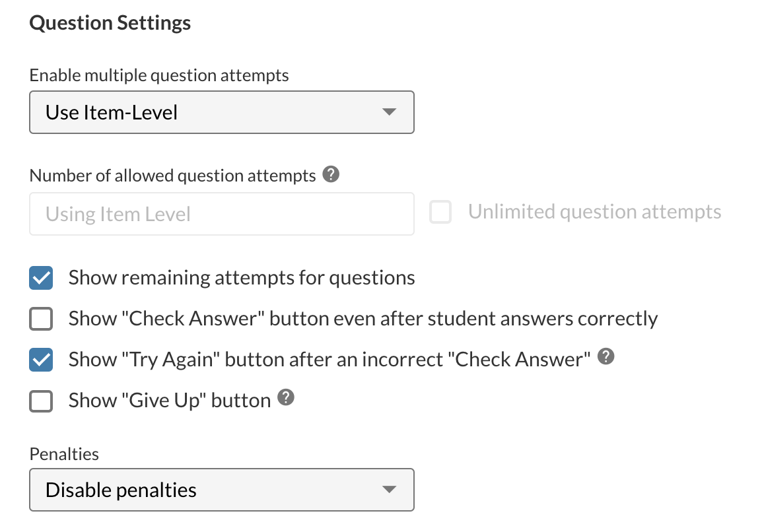The width and height of the screenshot is (762, 532).
Task: Enable the Show Give Up button option
Action: coord(40,401)
